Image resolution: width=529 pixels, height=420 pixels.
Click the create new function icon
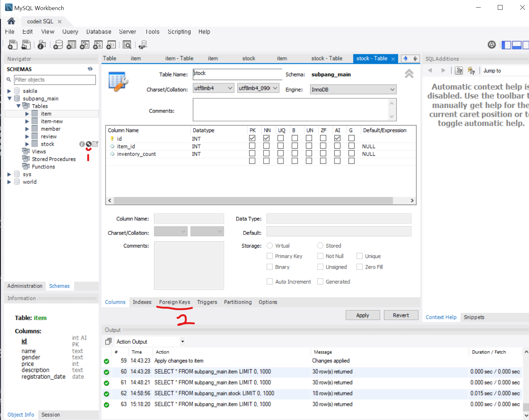pyautogui.click(x=111, y=45)
